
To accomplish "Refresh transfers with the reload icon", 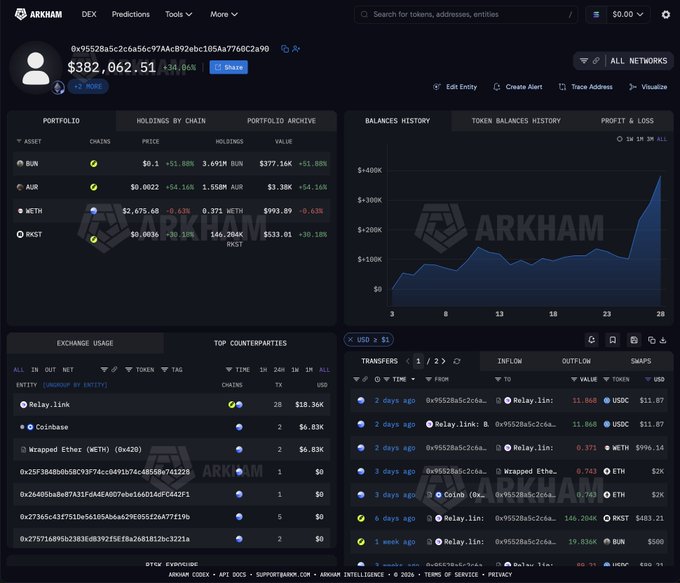I will [457, 361].
